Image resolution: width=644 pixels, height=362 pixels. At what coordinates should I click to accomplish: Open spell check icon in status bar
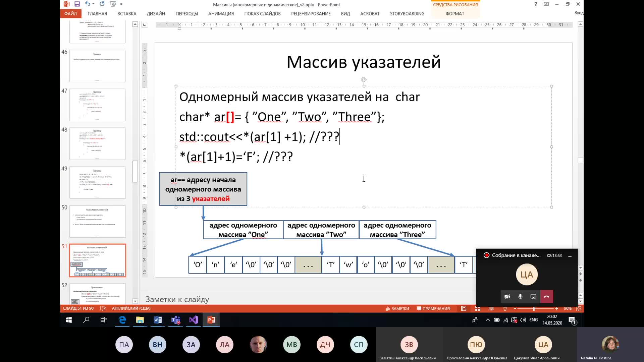(x=103, y=308)
